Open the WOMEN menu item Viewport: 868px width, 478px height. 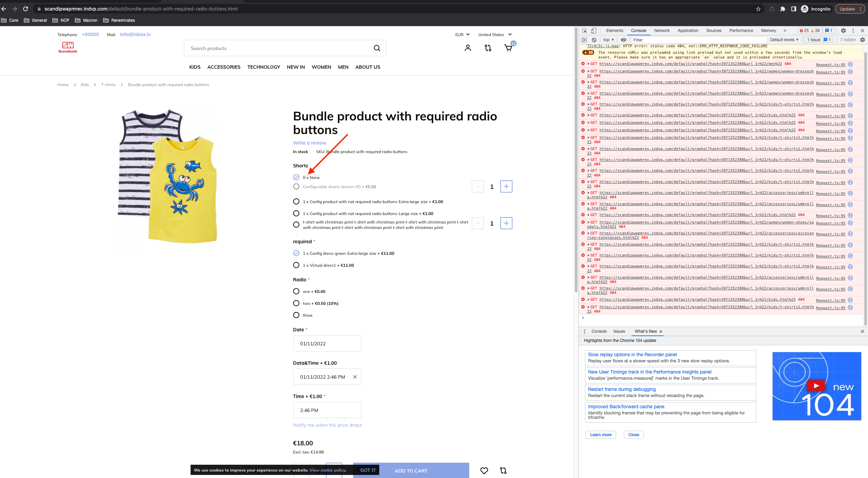321,67
